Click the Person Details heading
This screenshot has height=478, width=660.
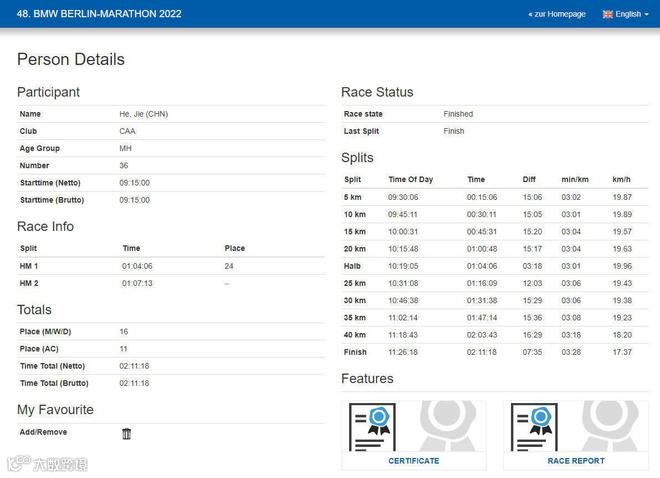(71, 59)
